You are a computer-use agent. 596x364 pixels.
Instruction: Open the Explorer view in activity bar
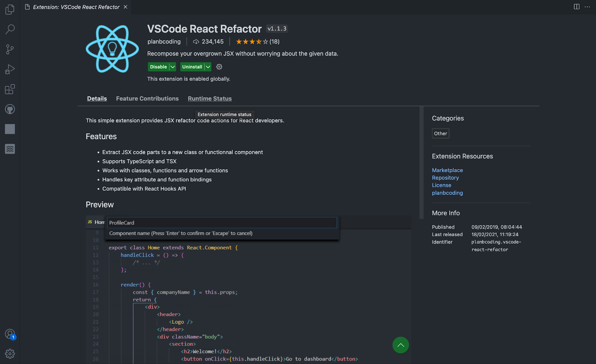coord(10,9)
